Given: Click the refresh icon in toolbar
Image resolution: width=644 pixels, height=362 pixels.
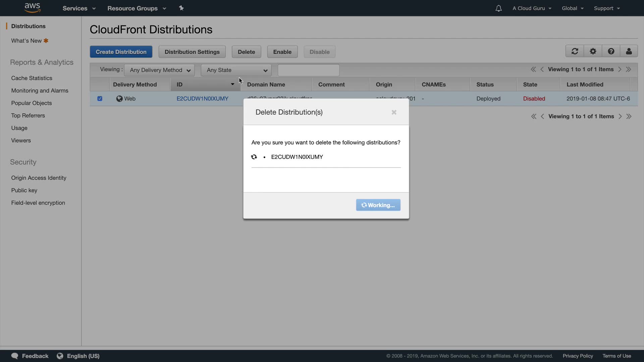Looking at the screenshot, I should [x=575, y=51].
